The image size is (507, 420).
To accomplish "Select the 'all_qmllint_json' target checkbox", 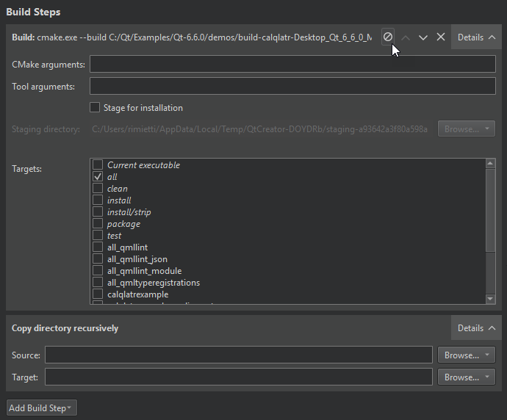I will point(98,259).
